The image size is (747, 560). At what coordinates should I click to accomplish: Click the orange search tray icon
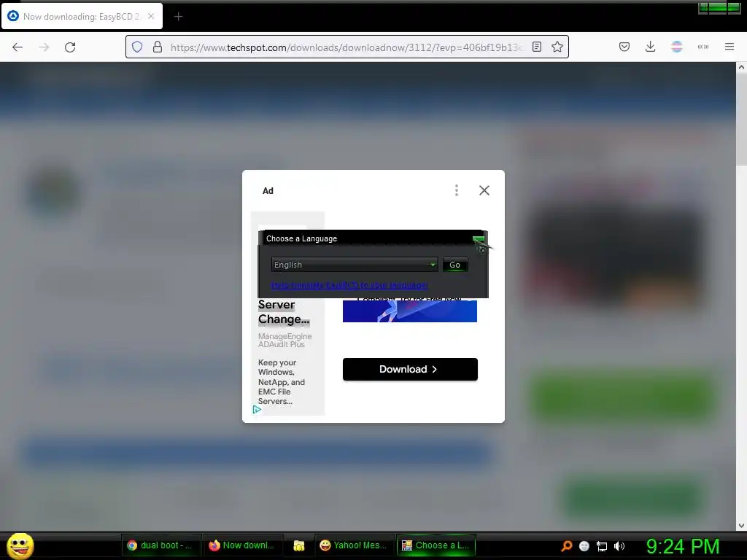(566, 545)
